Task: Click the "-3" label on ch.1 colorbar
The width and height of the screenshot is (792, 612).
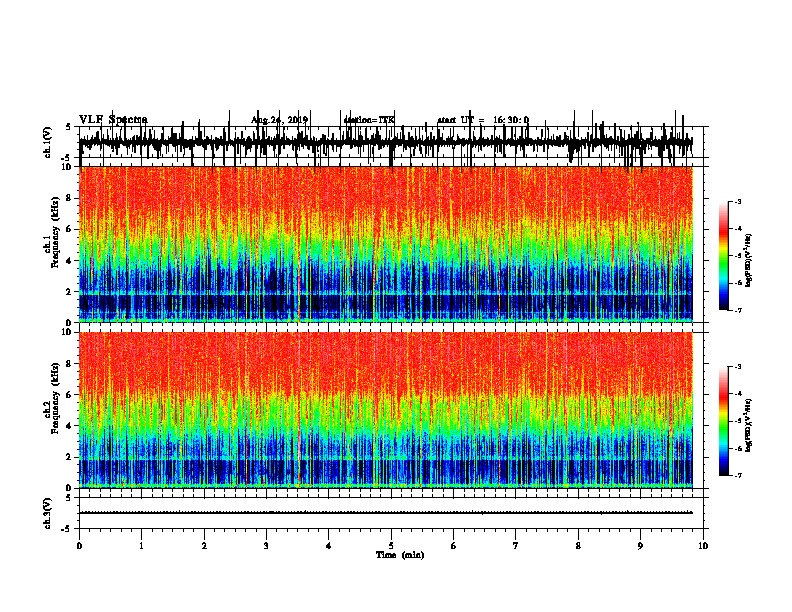Action: [738, 202]
